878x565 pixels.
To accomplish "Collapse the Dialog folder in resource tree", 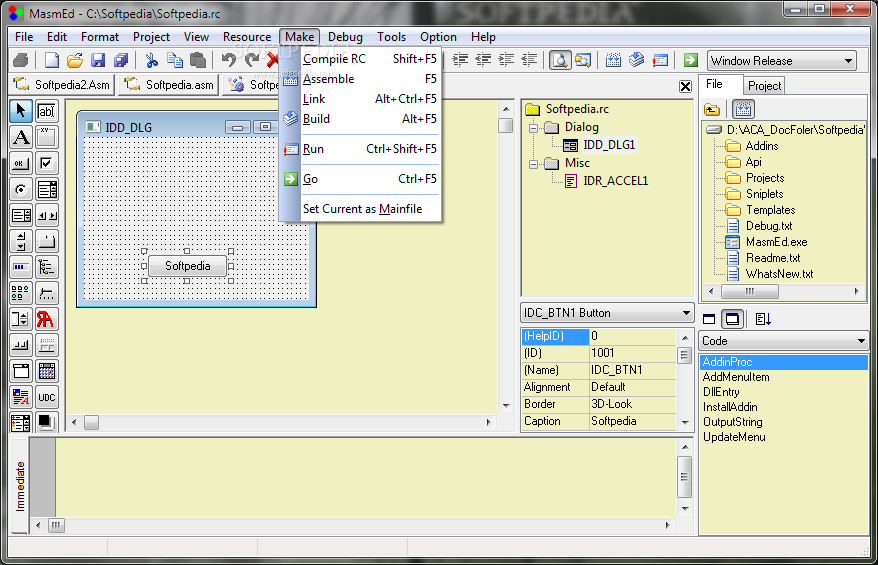I will (533, 128).
